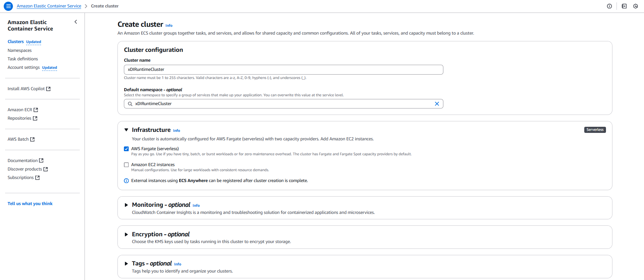Image resolution: width=644 pixels, height=280 pixels.
Task: Click external link icon beside Subscriptions
Action: [37, 178]
